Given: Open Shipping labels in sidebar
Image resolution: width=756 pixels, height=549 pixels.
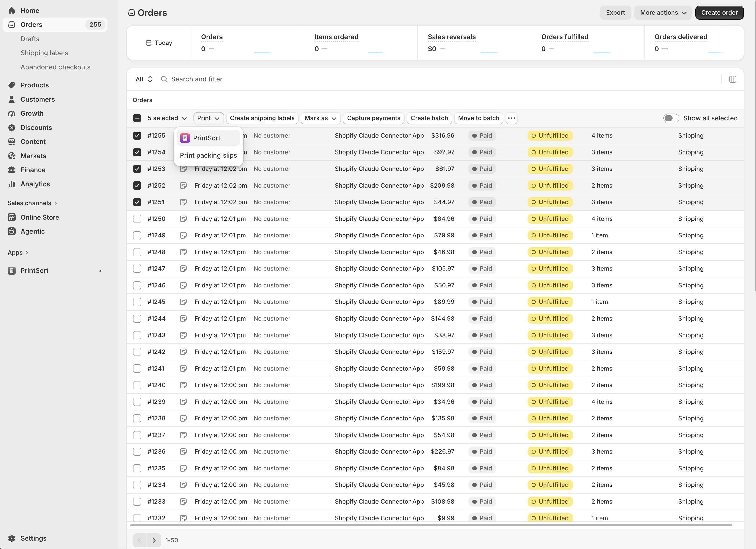Looking at the screenshot, I should [x=44, y=53].
